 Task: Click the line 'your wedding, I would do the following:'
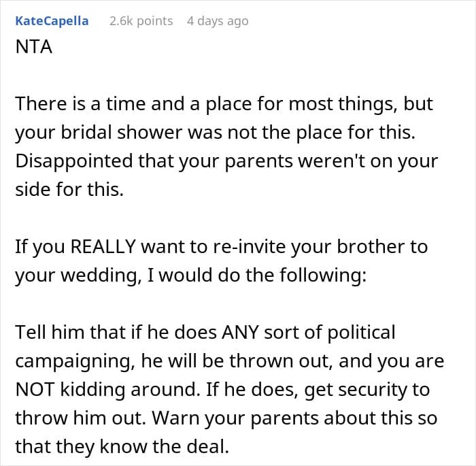191,275
